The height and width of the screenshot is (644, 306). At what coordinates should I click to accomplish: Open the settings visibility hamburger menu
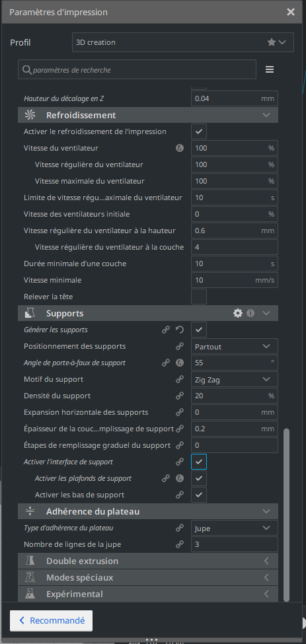[x=270, y=69]
